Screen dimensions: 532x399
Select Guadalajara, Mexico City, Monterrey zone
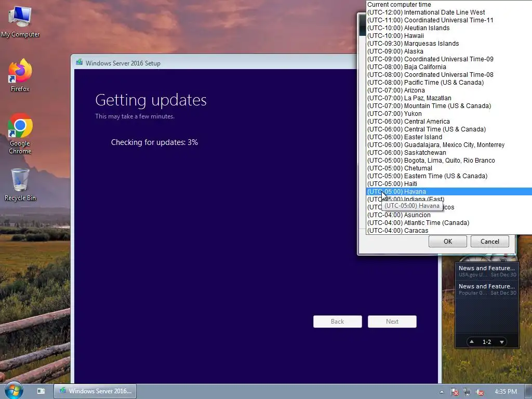[x=449, y=145]
